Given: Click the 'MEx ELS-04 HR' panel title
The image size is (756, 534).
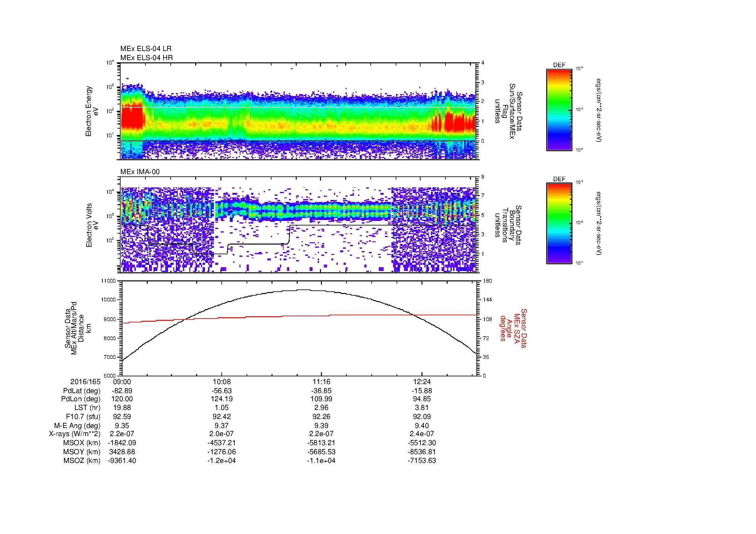Looking at the screenshot, I should [146, 58].
